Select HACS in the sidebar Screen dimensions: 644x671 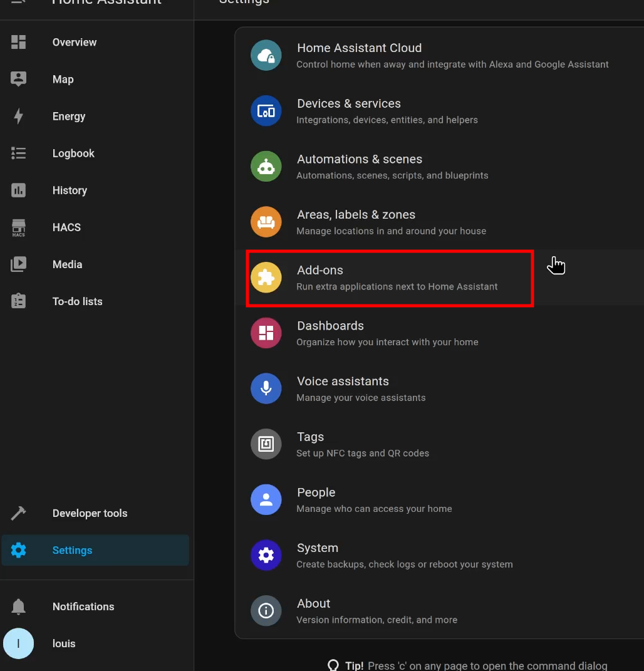66,227
